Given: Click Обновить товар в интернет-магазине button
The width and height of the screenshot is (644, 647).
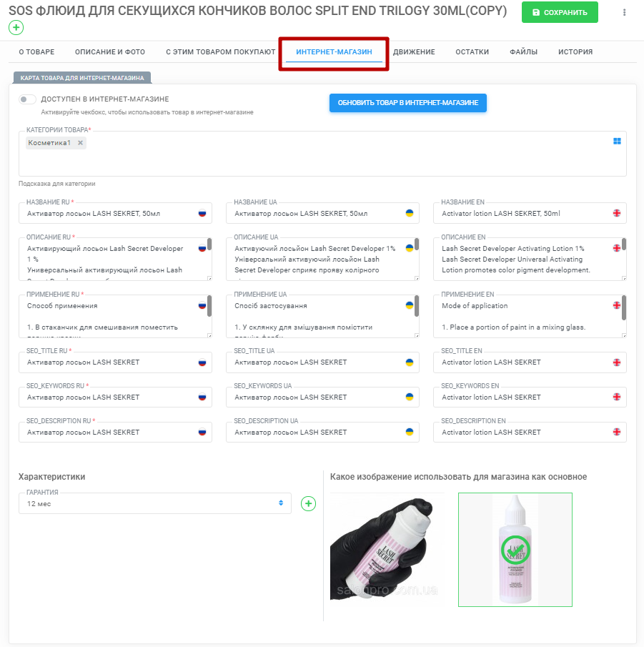Looking at the screenshot, I should 407,103.
